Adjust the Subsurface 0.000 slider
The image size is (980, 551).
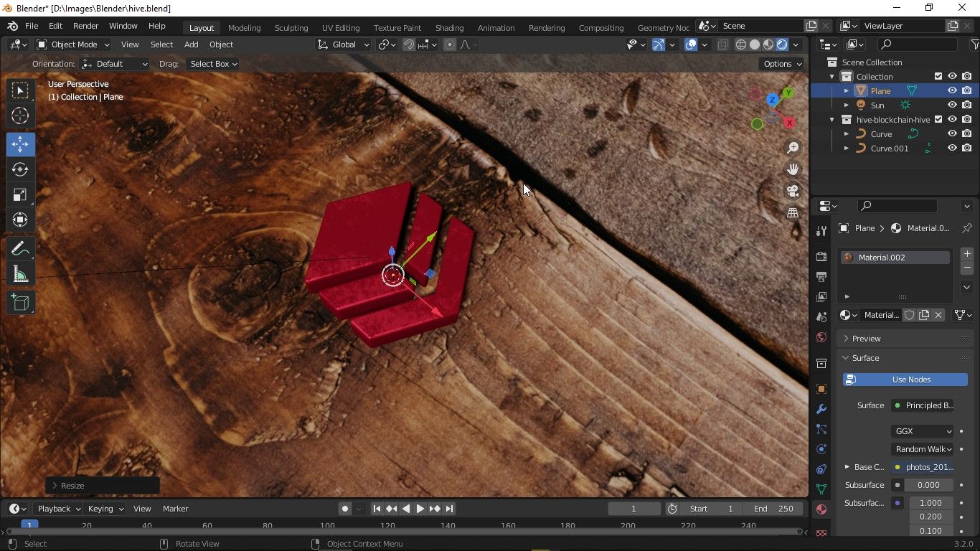[928, 485]
